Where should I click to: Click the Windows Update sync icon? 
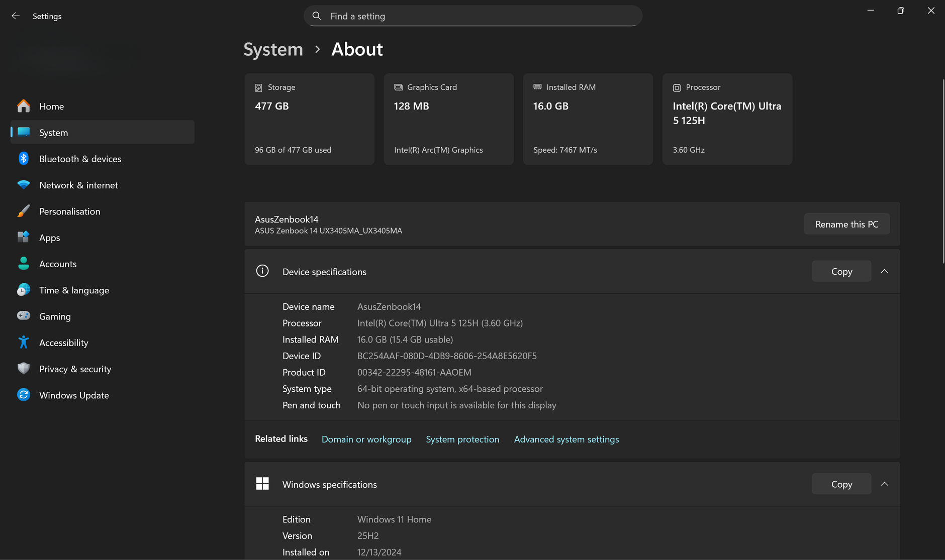coord(24,395)
